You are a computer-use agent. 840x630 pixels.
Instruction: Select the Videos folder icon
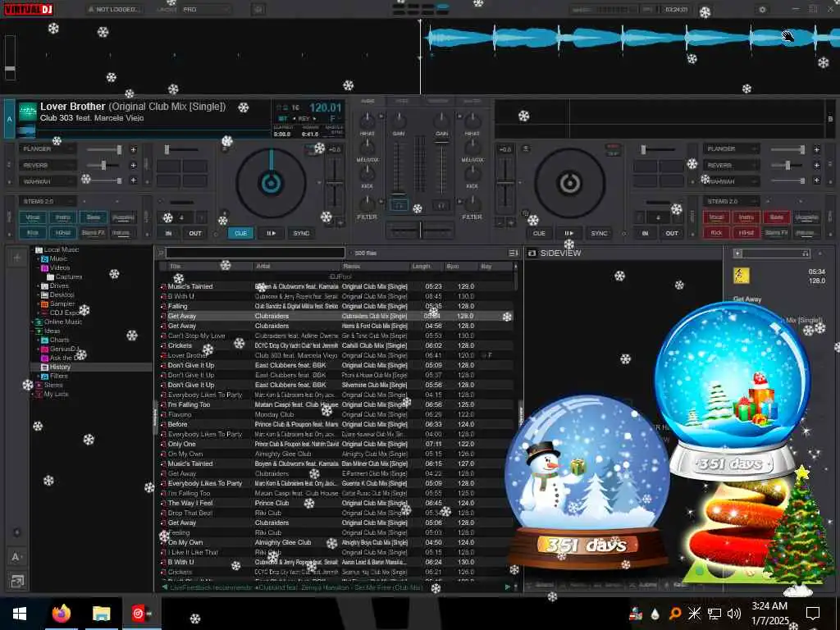[45, 268]
